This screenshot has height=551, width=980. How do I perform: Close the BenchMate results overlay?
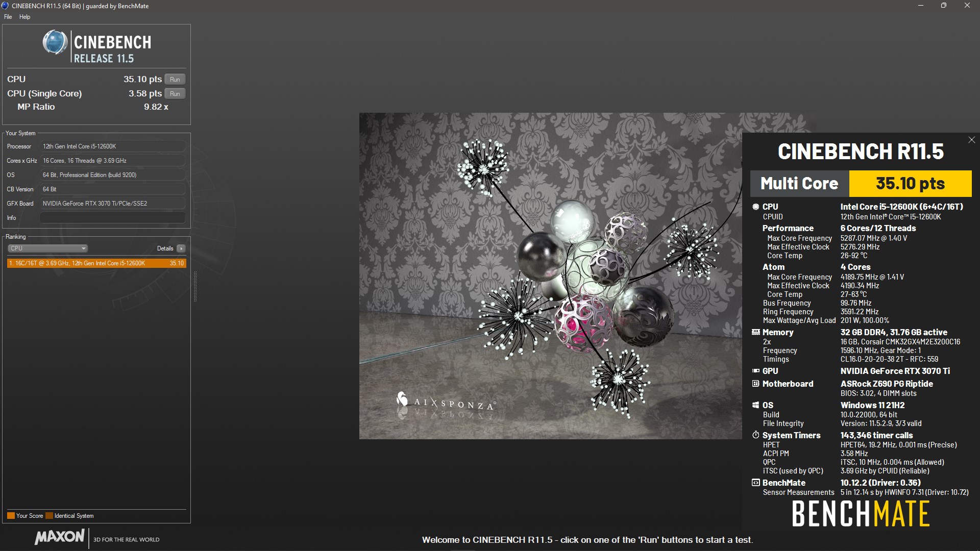(x=971, y=140)
